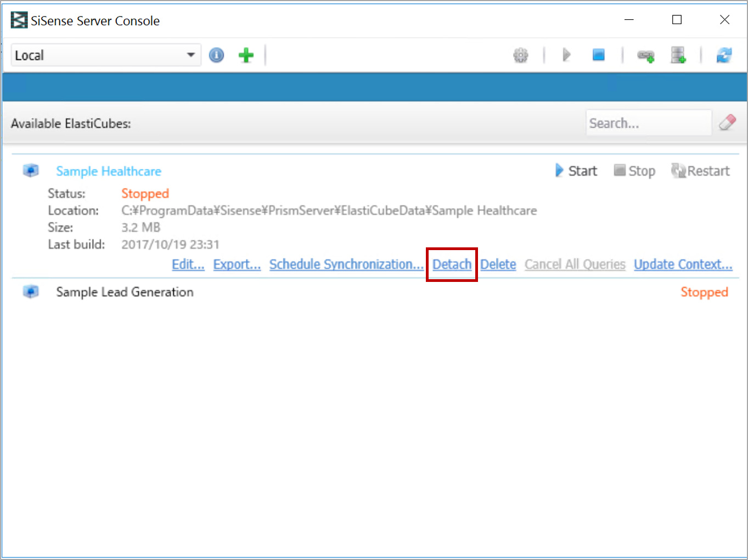Image resolution: width=748 pixels, height=560 pixels.
Task: Stop the Sample Healthcare ElastiCube
Action: point(634,171)
